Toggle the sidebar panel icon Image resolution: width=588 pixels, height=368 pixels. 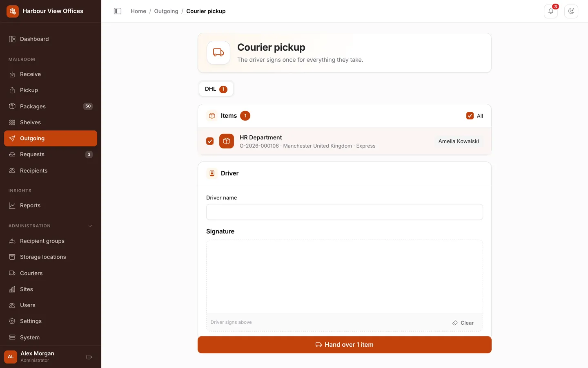118,11
